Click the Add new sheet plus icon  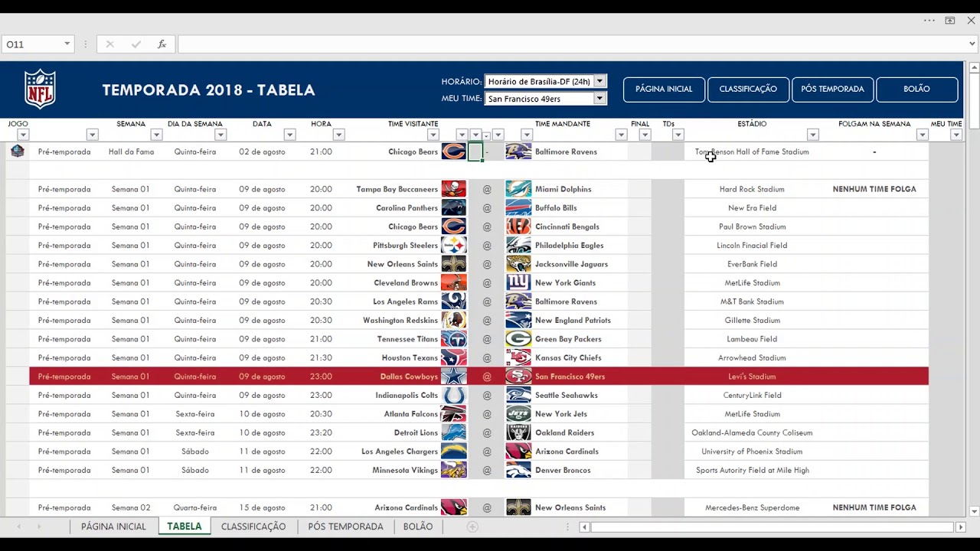coord(472,527)
